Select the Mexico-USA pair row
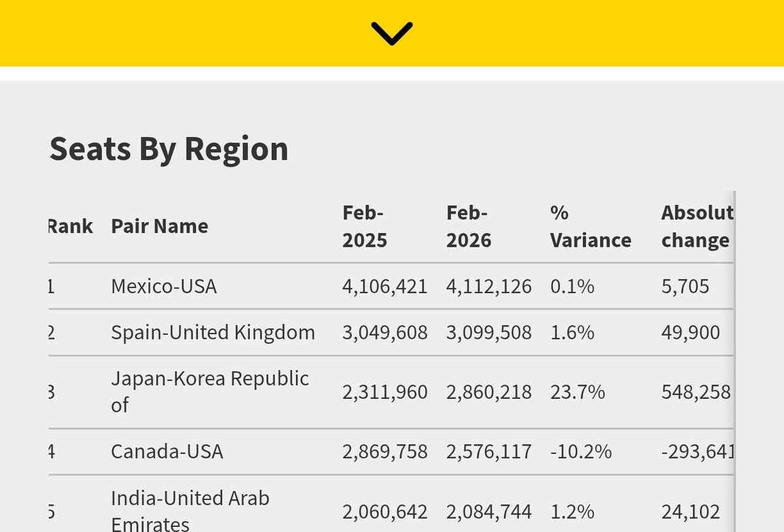 391,286
